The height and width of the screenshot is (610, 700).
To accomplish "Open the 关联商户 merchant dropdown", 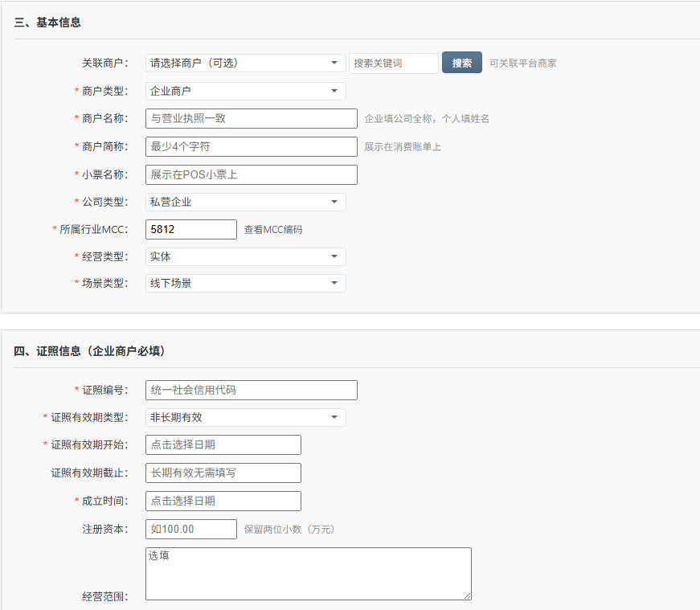I will pyautogui.click(x=245, y=63).
